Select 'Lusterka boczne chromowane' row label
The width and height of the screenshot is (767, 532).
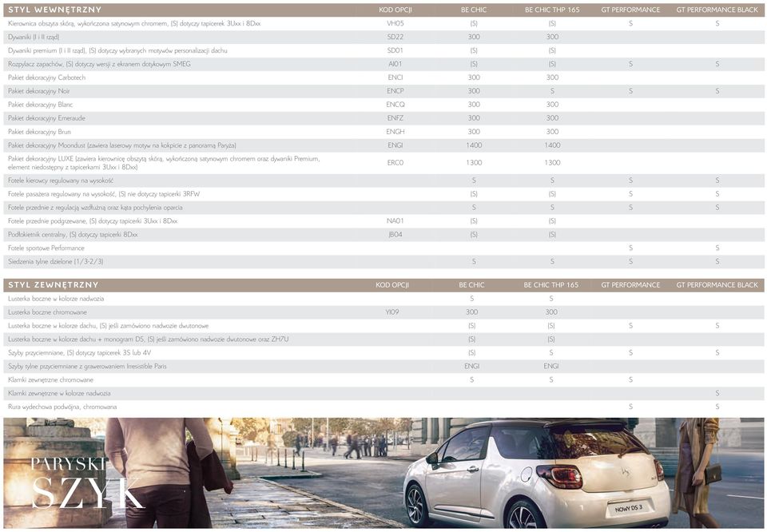click(47, 312)
